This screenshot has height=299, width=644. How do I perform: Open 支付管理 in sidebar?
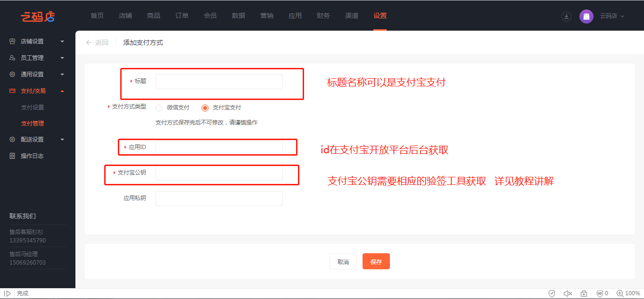pyautogui.click(x=33, y=124)
